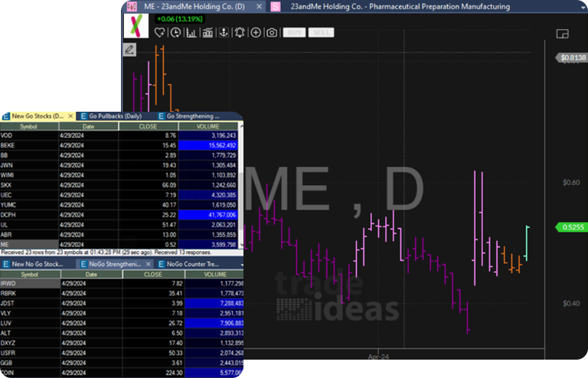Close the NoGo Strengthening tab

point(149,264)
